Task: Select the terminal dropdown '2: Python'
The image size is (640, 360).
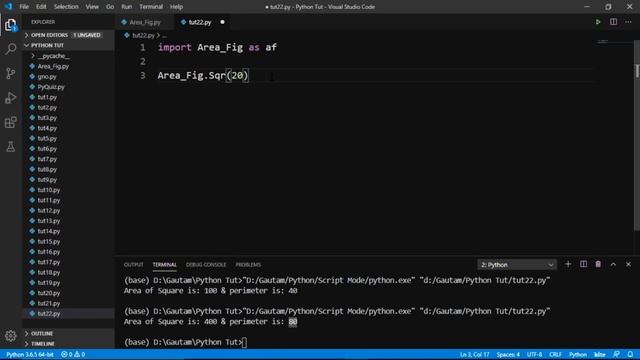Action: 517,265
